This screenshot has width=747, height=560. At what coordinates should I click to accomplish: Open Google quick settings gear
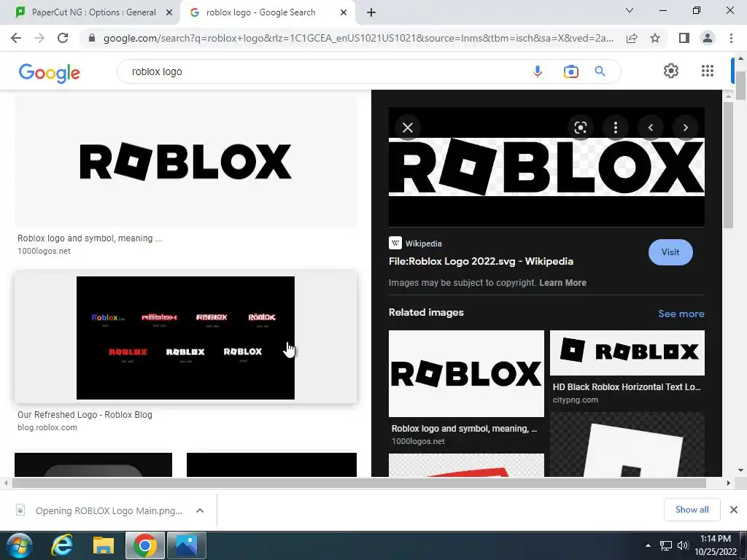(671, 71)
